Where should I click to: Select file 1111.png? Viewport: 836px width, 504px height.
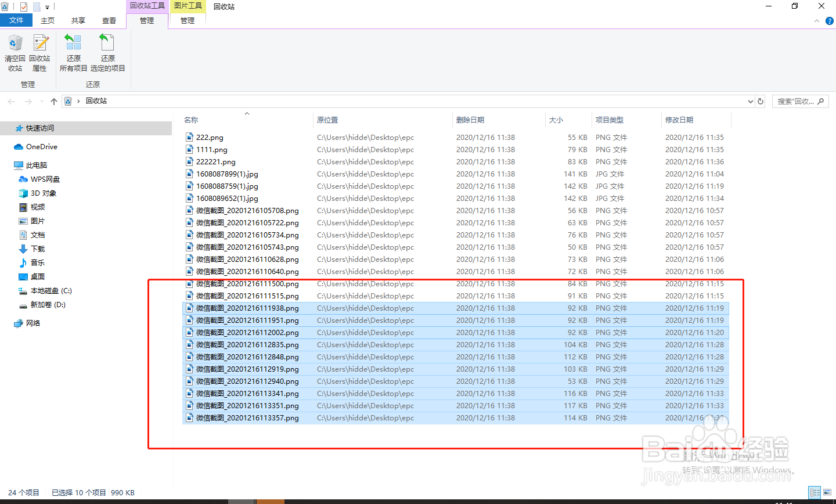(x=212, y=150)
